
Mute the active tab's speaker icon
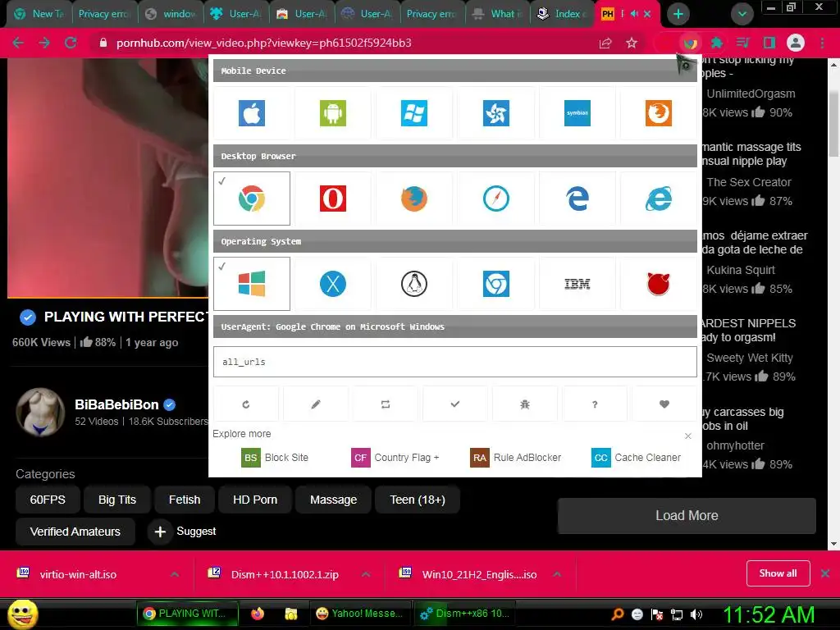coord(634,14)
